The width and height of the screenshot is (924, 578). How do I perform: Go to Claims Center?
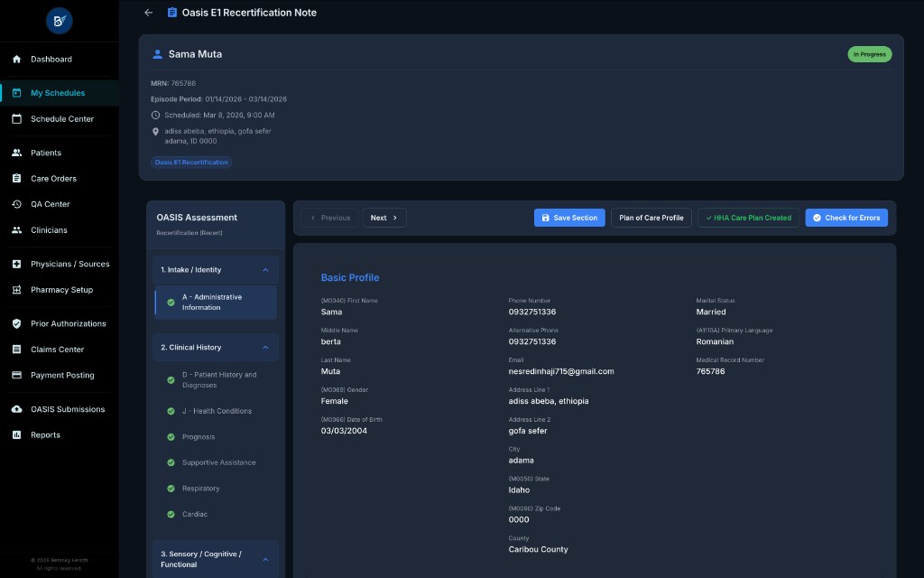click(x=60, y=350)
